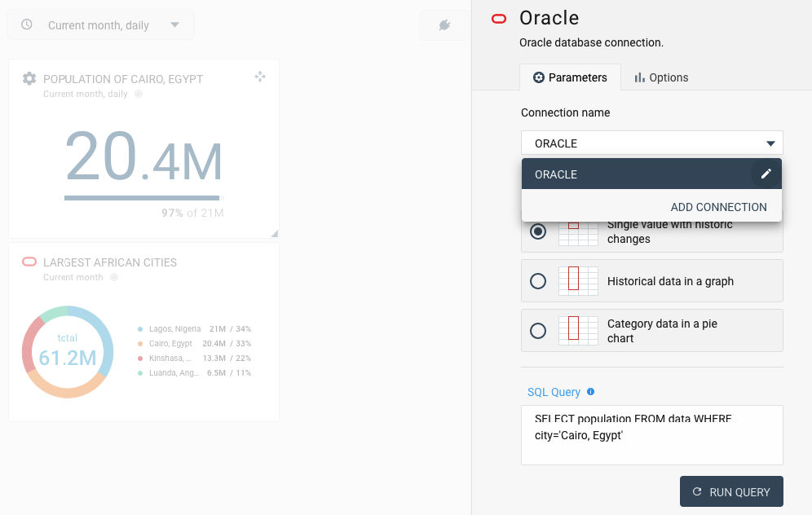The image size is (812, 515).
Task: Click the Cairo, Egypt legend entry
Action: [x=194, y=344]
